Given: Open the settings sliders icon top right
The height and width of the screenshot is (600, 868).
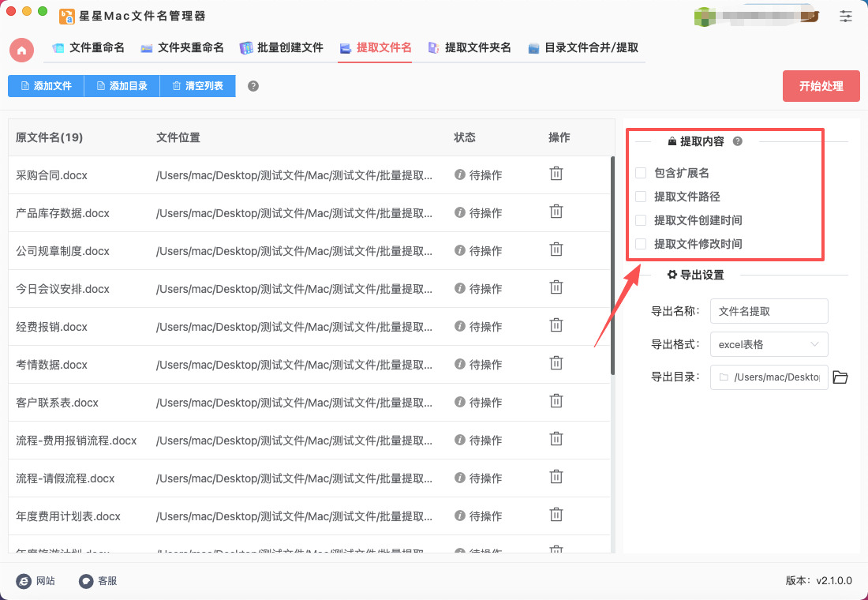Looking at the screenshot, I should point(845,16).
